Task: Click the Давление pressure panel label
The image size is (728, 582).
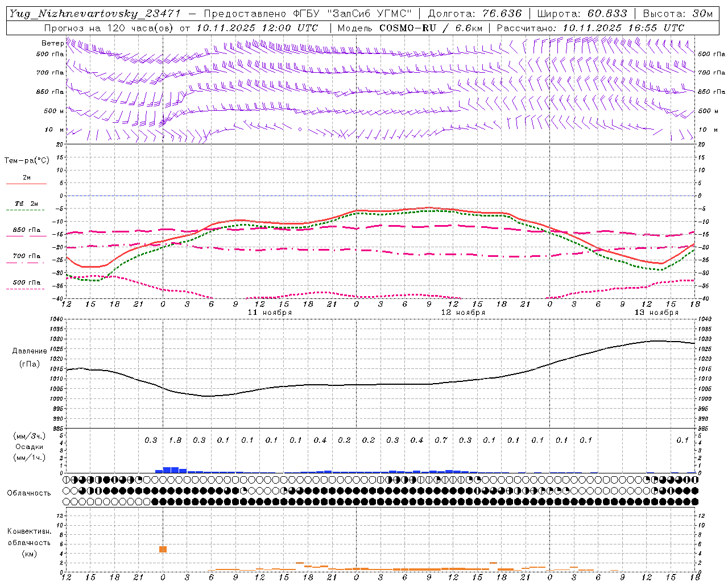Action: [30, 351]
